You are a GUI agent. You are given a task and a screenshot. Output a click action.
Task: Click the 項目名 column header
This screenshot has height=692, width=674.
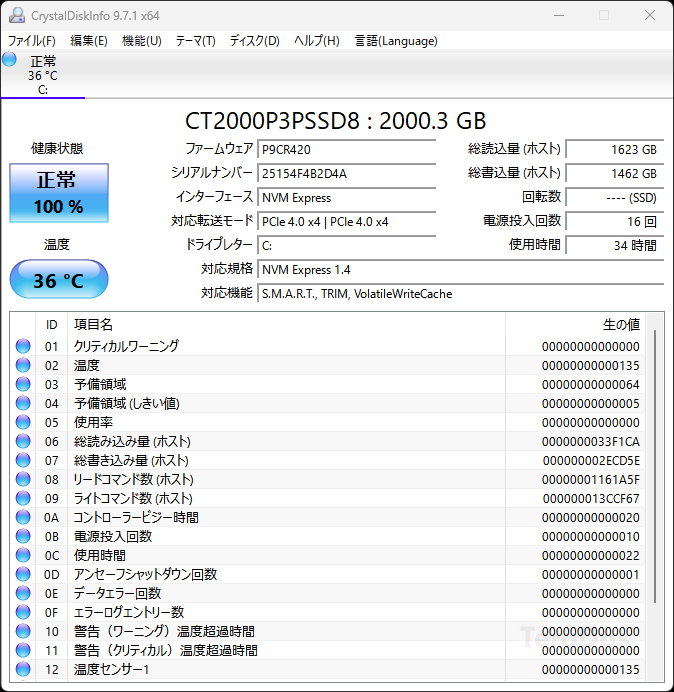tap(286, 325)
